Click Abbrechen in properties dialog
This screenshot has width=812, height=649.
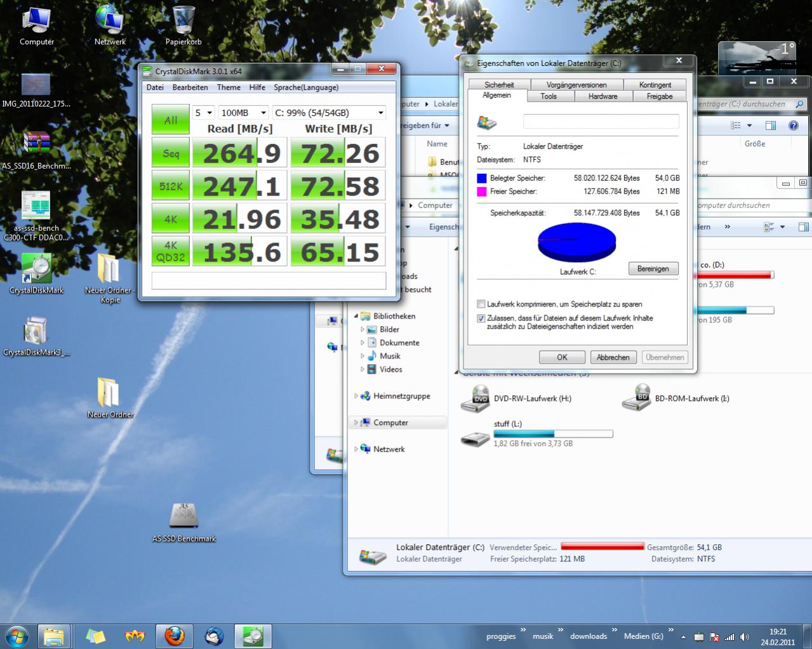pos(613,357)
